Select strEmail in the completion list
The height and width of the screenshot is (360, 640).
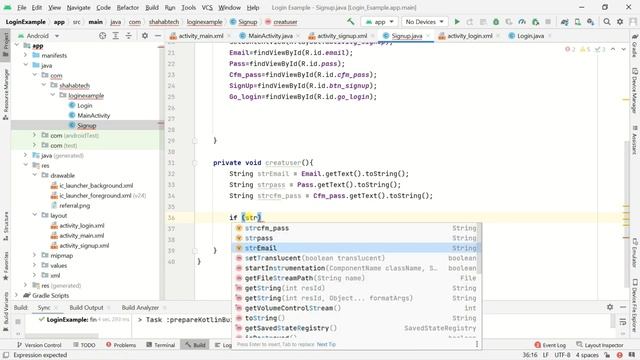click(357, 248)
